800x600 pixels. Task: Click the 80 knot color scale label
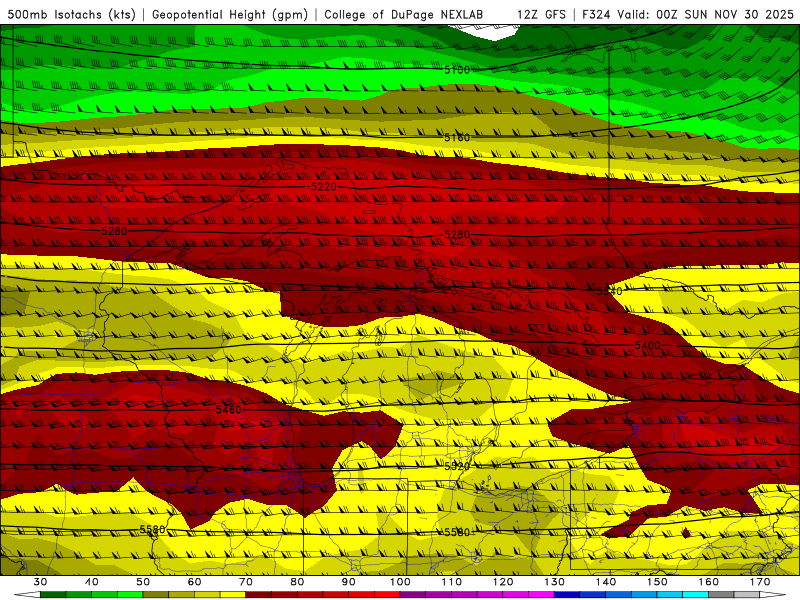(x=297, y=582)
